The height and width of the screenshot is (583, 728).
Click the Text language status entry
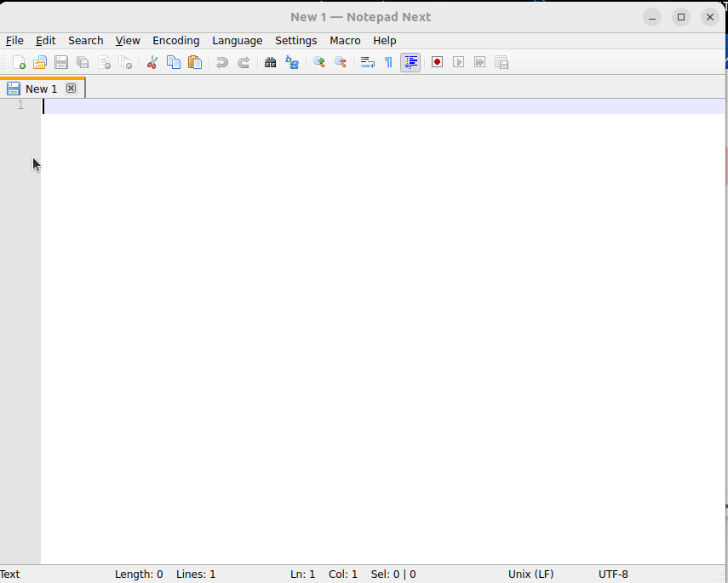10,574
